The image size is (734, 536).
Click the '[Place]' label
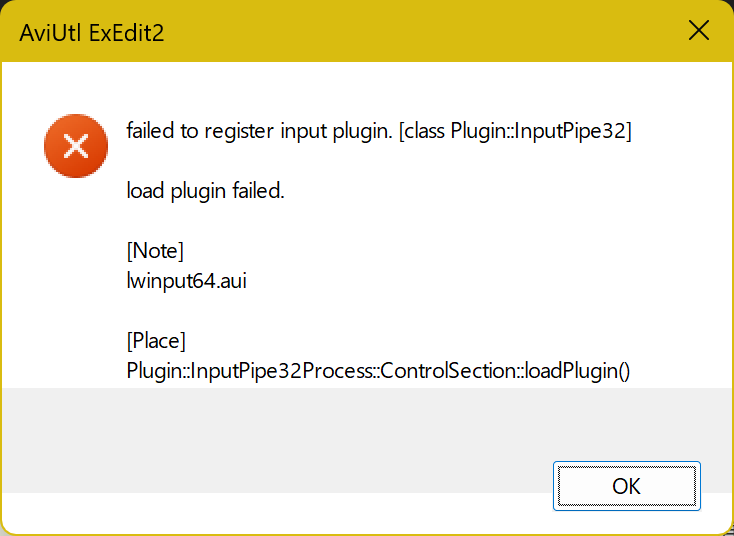(x=156, y=341)
